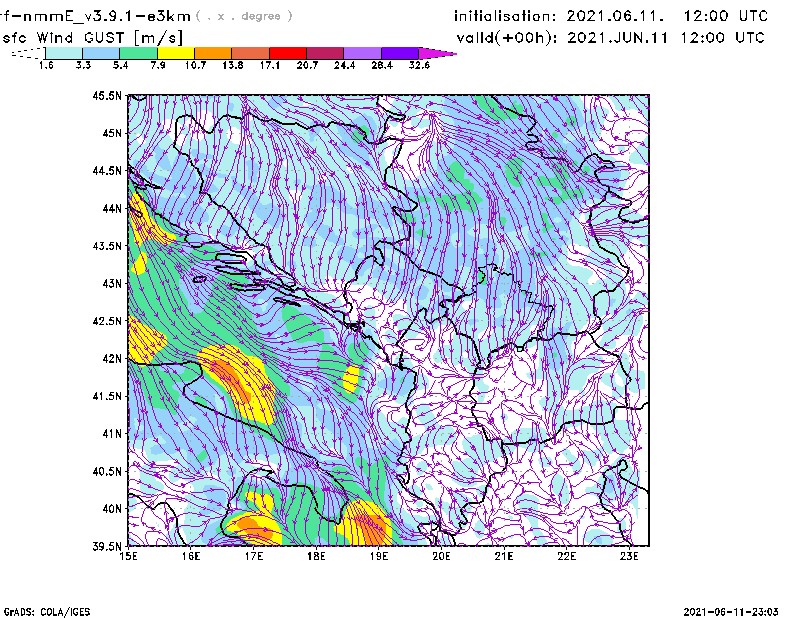The image size is (800, 618).
Task: Click the '15E' longitude label
Action: [x=128, y=556]
